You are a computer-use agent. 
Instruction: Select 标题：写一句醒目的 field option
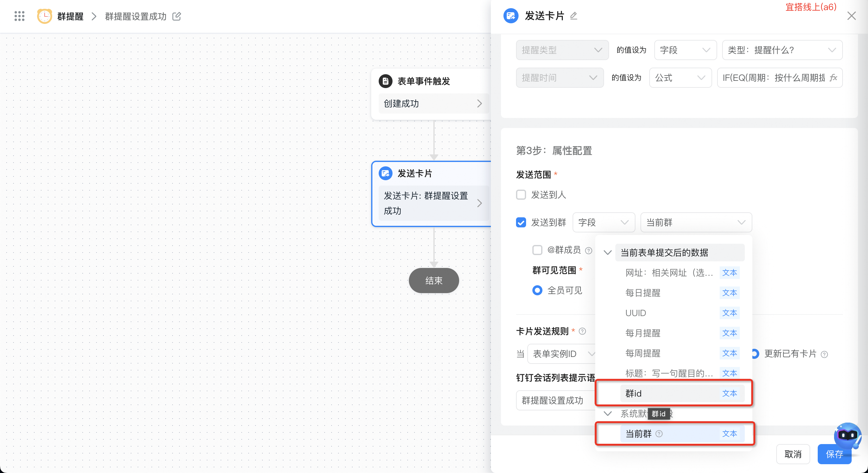tap(682, 373)
